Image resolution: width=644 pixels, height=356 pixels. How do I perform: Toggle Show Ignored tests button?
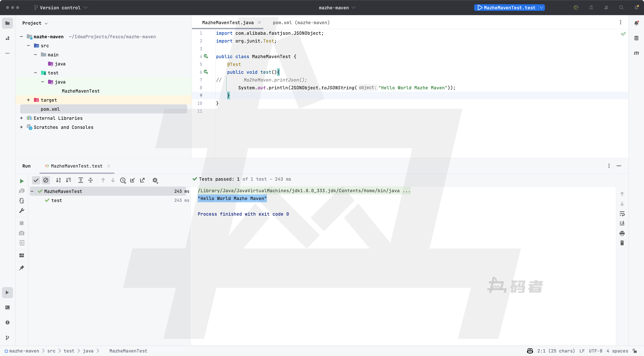click(x=46, y=180)
